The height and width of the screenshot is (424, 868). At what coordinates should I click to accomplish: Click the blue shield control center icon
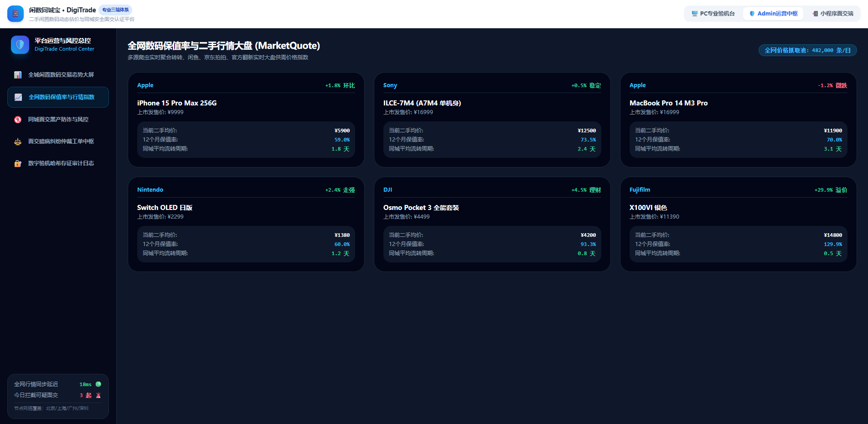20,45
